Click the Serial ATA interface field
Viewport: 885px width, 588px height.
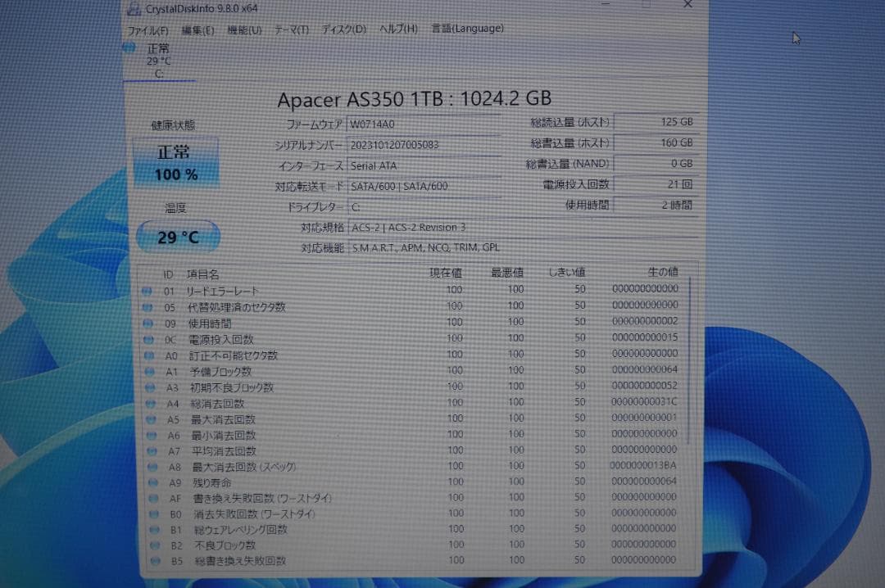424,166
